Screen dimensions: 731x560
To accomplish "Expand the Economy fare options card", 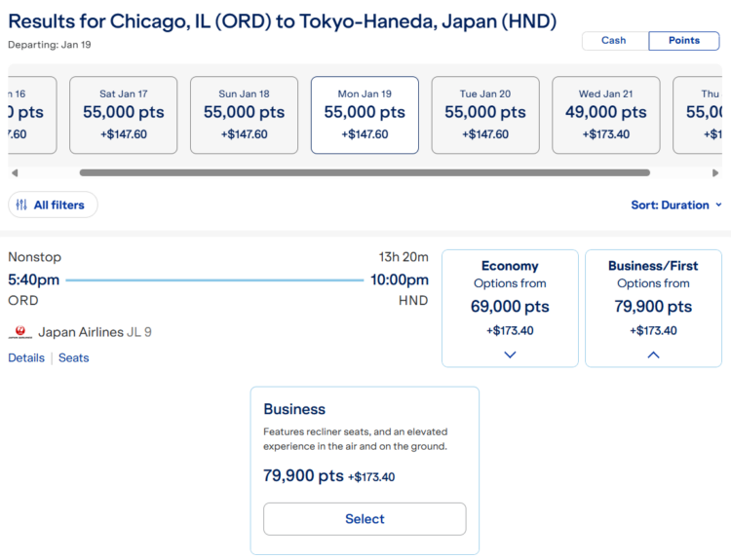I will click(510, 309).
